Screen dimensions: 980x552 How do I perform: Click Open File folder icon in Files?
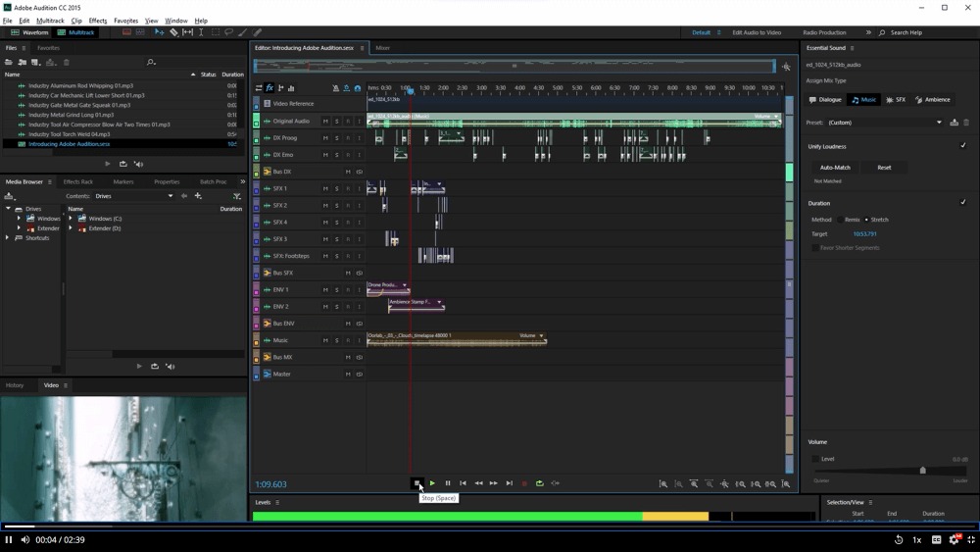(x=9, y=63)
